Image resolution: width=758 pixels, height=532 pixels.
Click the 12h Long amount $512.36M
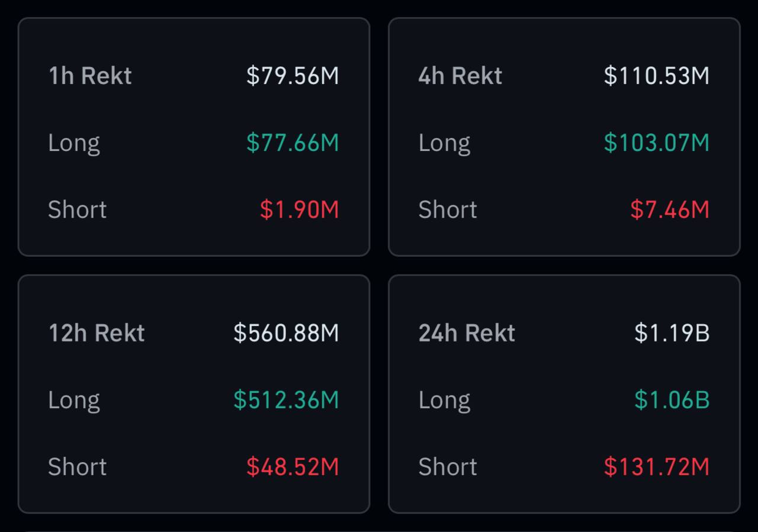point(286,400)
